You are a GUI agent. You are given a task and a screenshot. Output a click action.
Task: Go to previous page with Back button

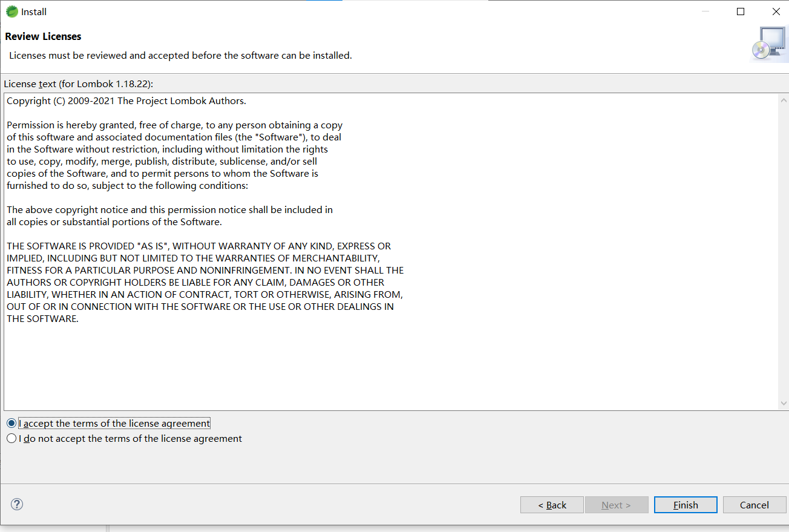[552, 505]
